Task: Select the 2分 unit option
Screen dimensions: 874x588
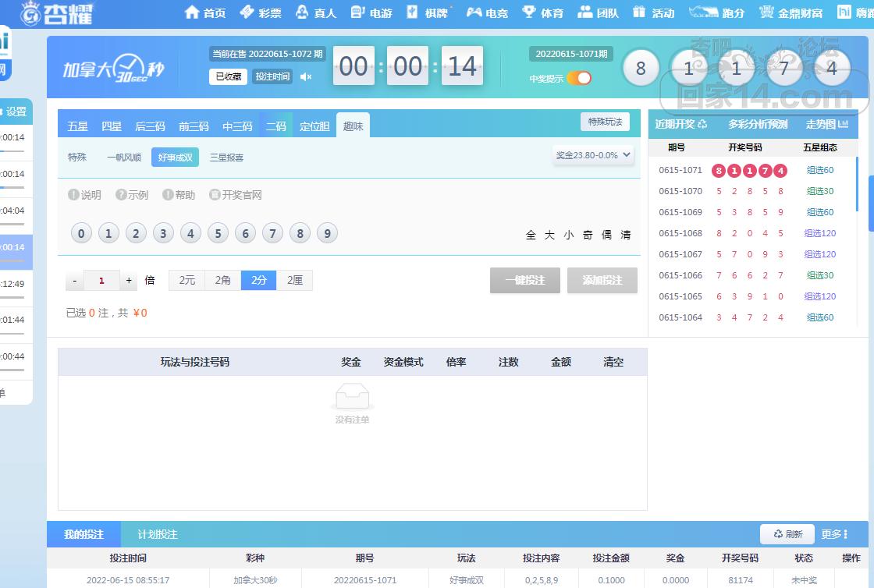Action: pyautogui.click(x=258, y=280)
